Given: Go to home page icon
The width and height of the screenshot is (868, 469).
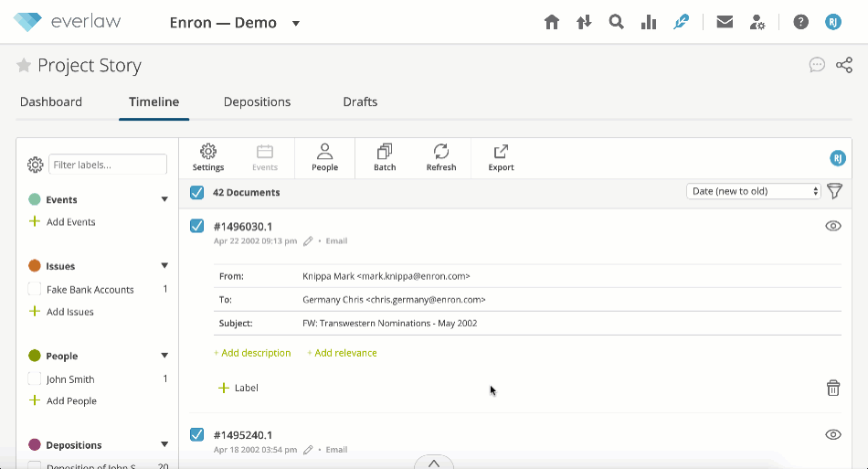Looking at the screenshot, I should [x=551, y=22].
